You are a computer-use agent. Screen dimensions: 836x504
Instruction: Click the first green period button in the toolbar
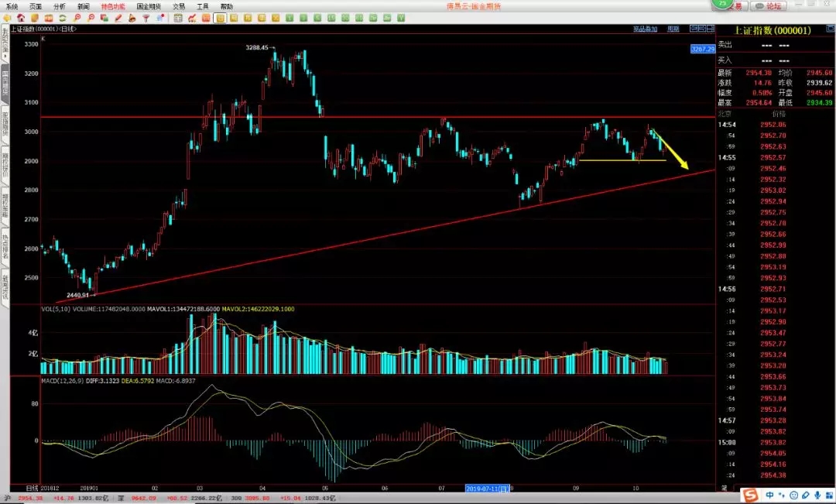click(290, 18)
